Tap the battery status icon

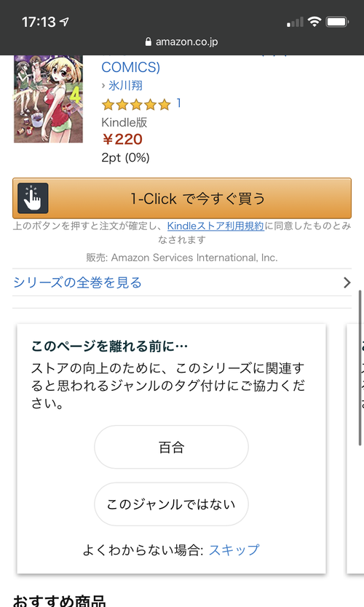tap(337, 22)
